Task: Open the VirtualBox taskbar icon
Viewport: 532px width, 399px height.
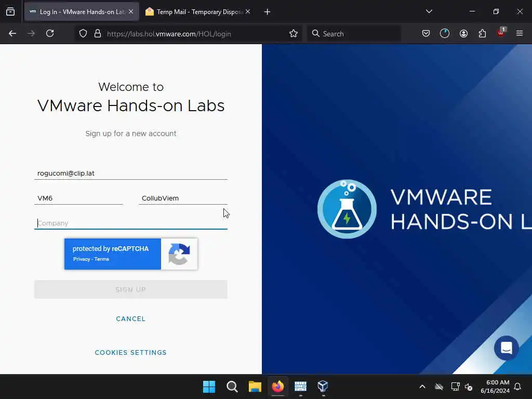Action: point(323,387)
